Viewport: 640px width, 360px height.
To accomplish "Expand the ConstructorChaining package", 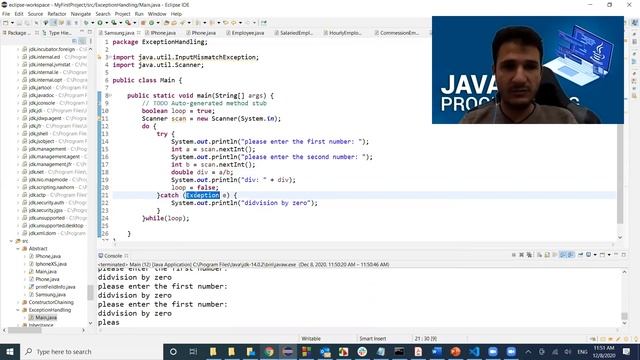I will point(18,302).
